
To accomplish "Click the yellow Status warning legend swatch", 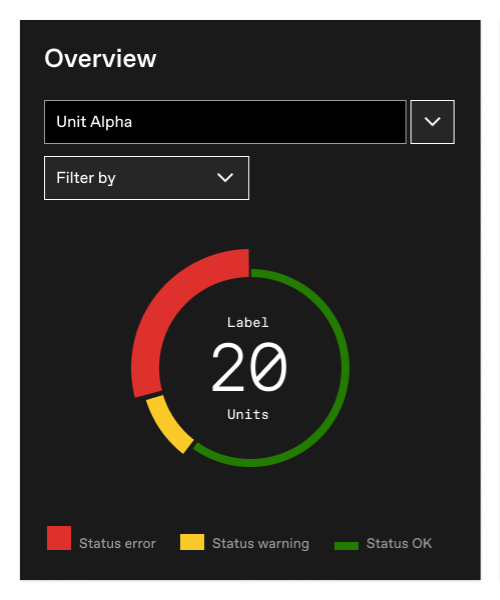I will [192, 542].
